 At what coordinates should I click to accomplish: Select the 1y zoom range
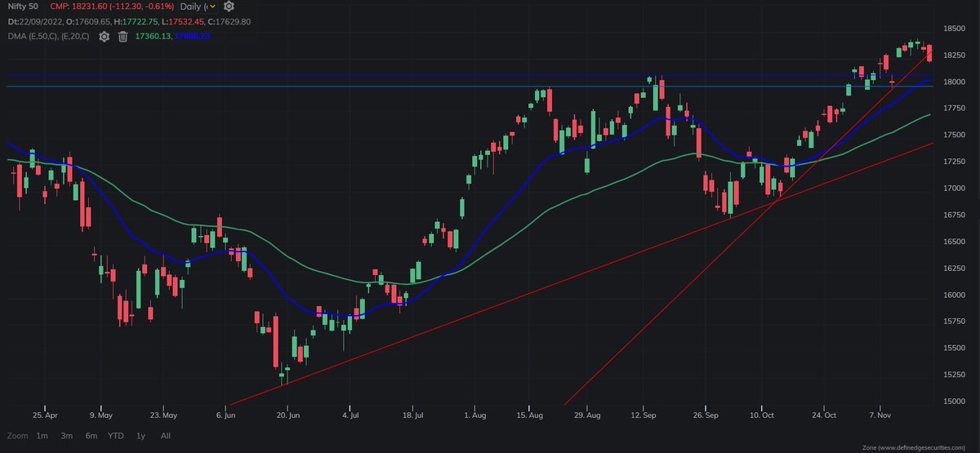pos(140,436)
